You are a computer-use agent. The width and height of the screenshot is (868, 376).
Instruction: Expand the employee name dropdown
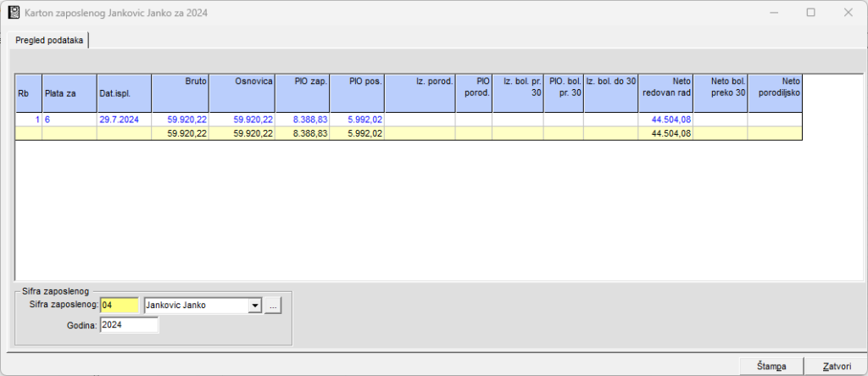(x=253, y=306)
